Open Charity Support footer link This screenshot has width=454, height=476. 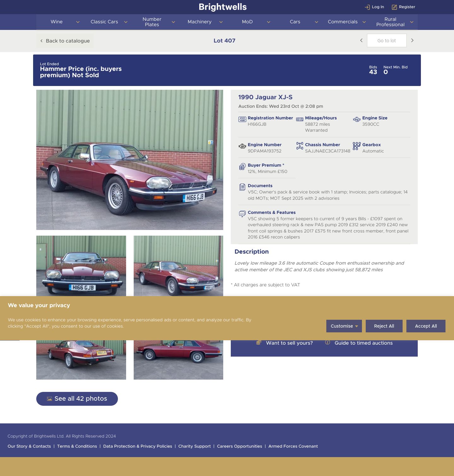click(195, 446)
